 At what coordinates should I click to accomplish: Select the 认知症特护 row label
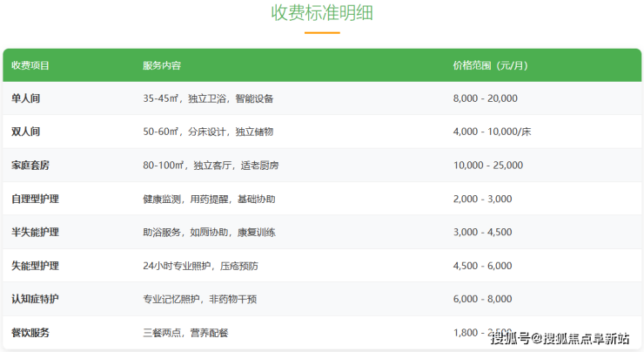tap(36, 299)
